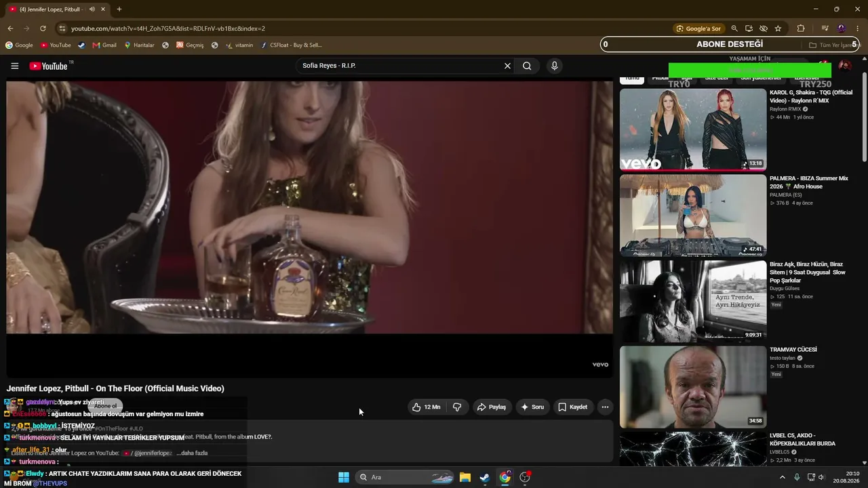Start voice search with the microphone
The height and width of the screenshot is (488, 868).
(x=554, y=66)
